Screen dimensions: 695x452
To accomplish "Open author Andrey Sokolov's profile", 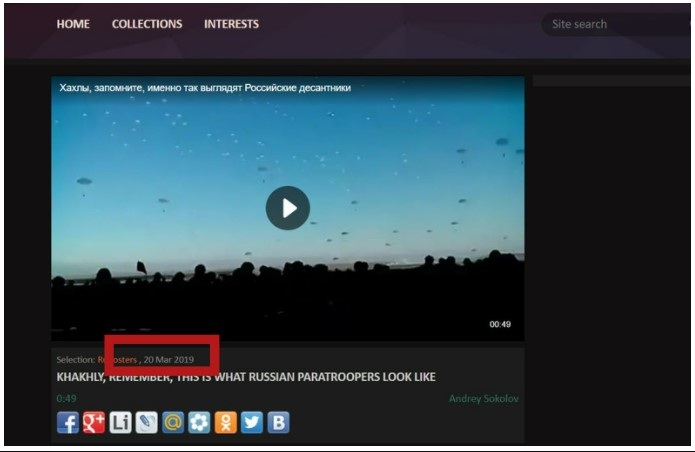I will coord(484,399).
